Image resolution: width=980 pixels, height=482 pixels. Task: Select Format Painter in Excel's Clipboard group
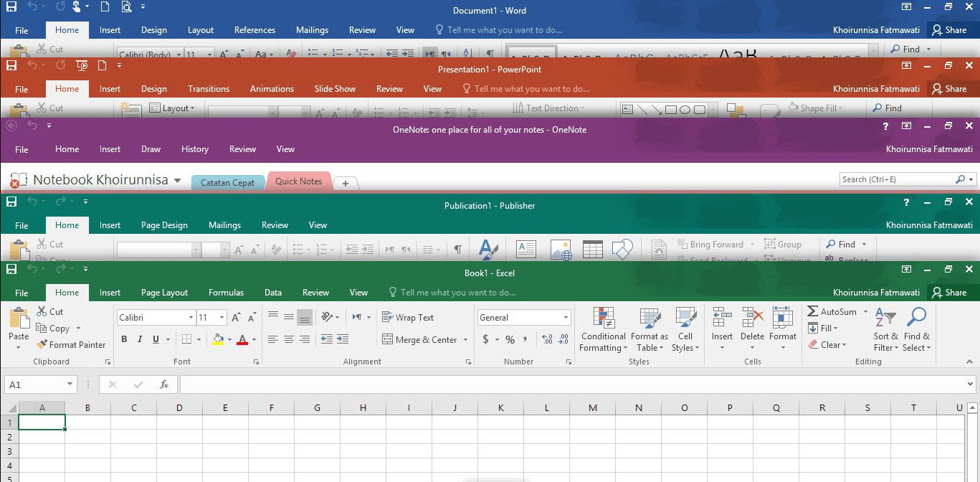pos(71,345)
